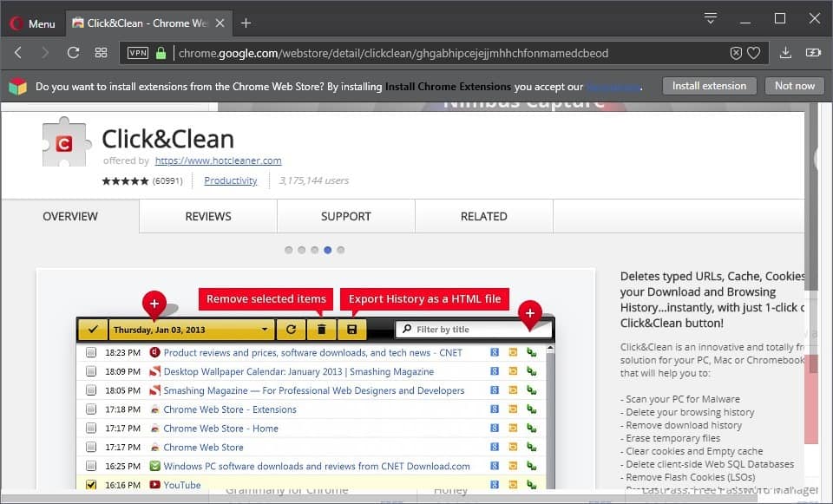
Task: Switch to the SUPPORT tab
Action: 346,216
